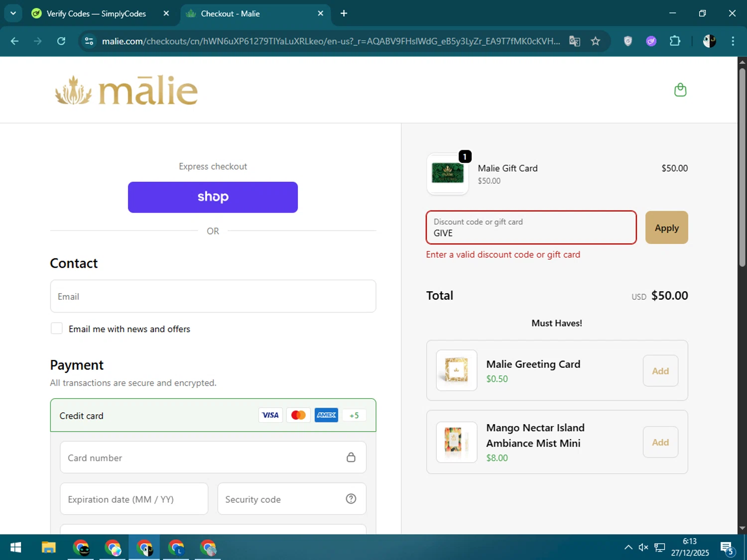Focus the Expiration date field
Viewport: 747px width, 560px height.
point(134,499)
